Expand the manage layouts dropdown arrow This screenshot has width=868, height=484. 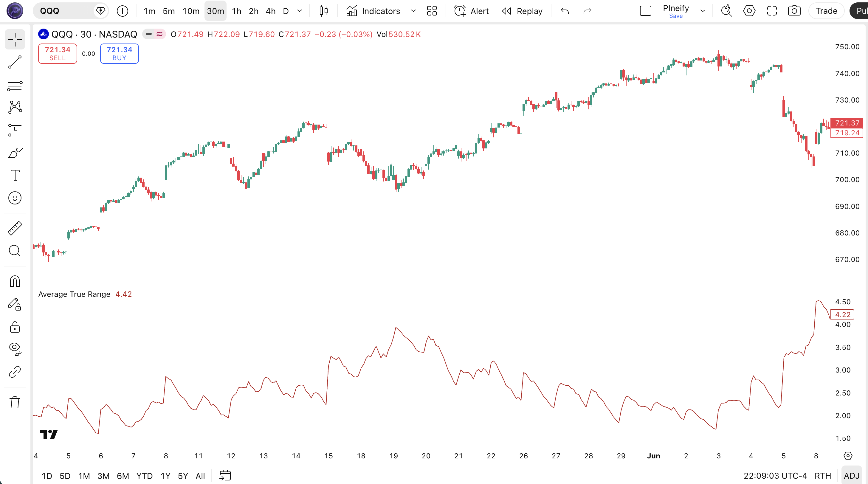click(703, 11)
